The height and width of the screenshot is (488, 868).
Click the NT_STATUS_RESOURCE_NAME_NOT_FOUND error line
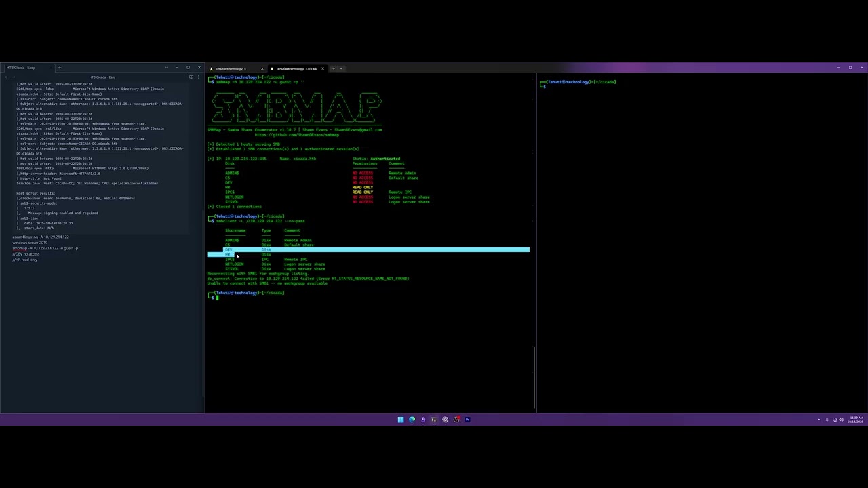tap(308, 279)
